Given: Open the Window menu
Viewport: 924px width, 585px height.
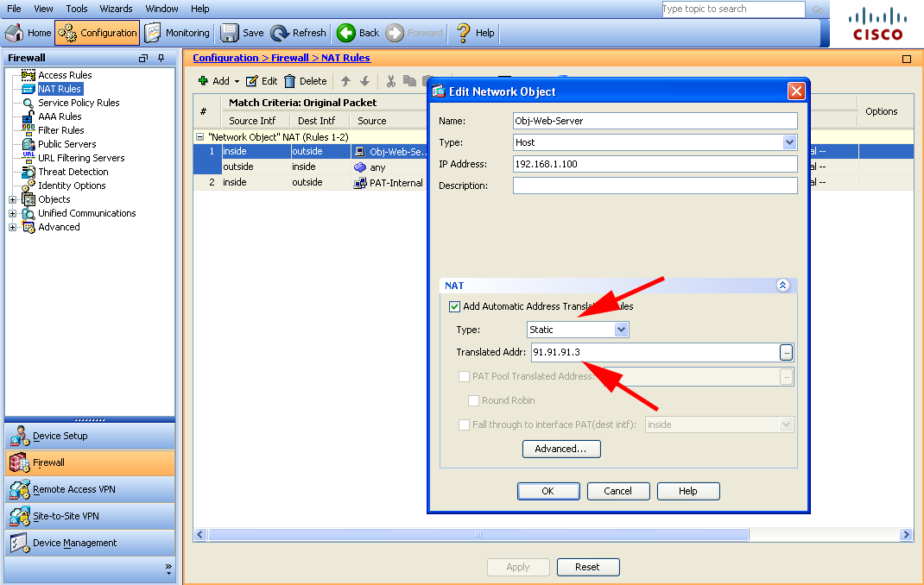Looking at the screenshot, I should (161, 9).
